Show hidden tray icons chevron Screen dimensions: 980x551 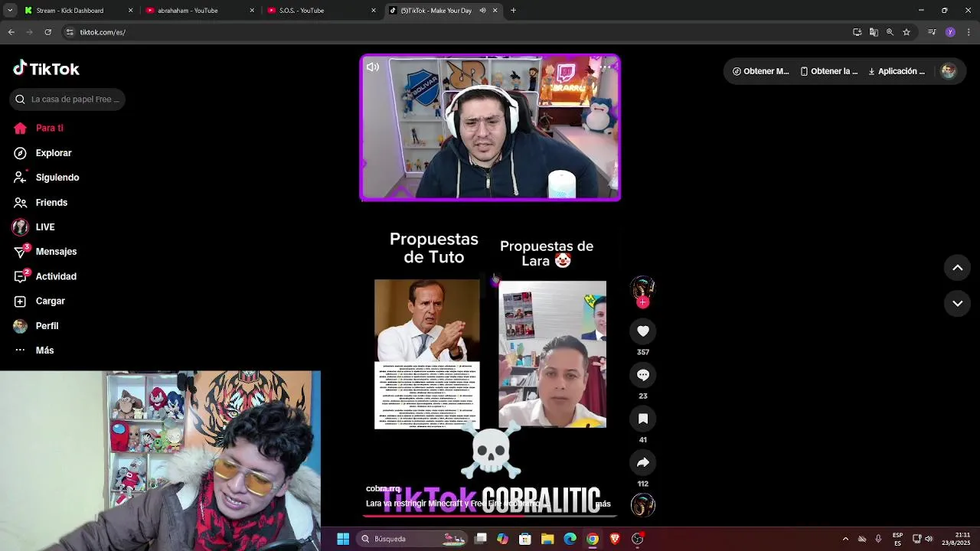click(x=845, y=539)
